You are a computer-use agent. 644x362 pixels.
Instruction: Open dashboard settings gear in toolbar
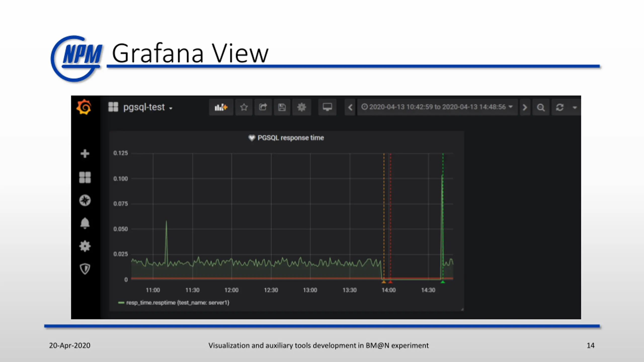(301, 107)
